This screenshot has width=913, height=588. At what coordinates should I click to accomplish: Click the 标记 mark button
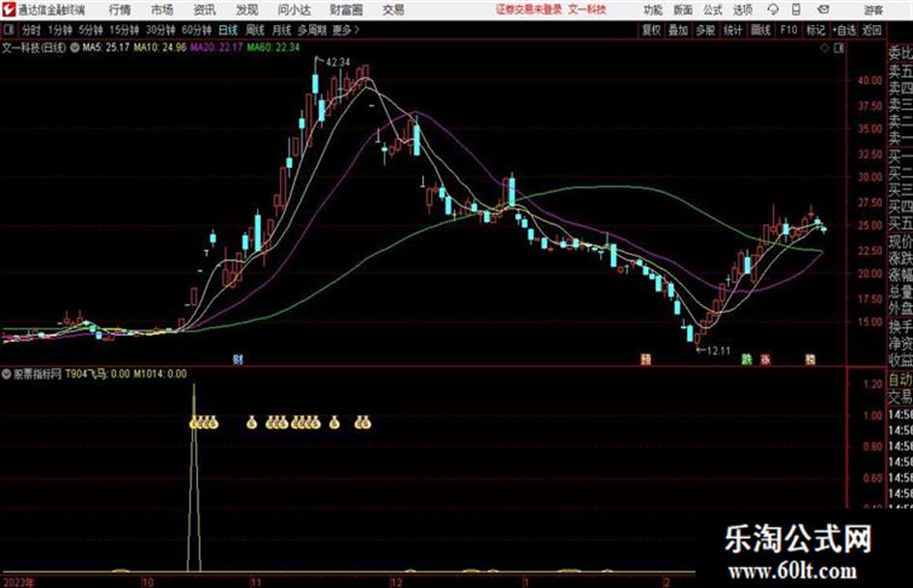(815, 30)
